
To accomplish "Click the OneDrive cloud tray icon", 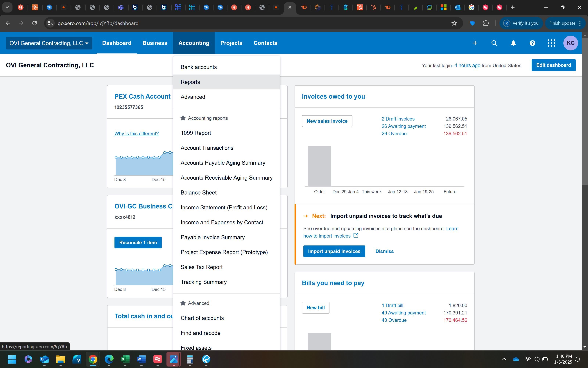I will (x=516, y=359).
